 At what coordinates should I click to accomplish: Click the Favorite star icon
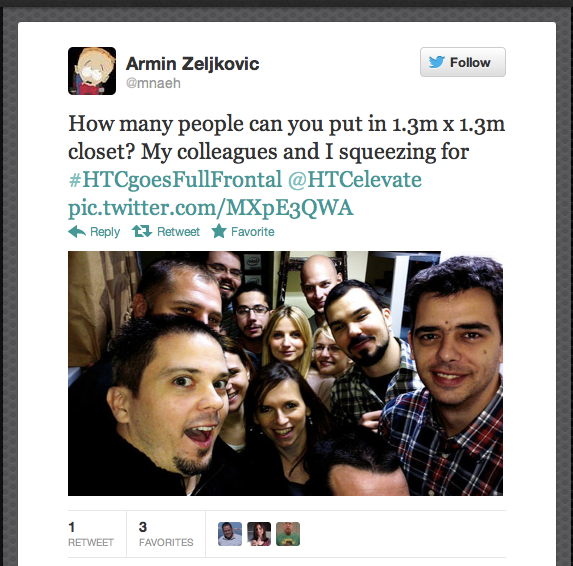pyautogui.click(x=219, y=231)
